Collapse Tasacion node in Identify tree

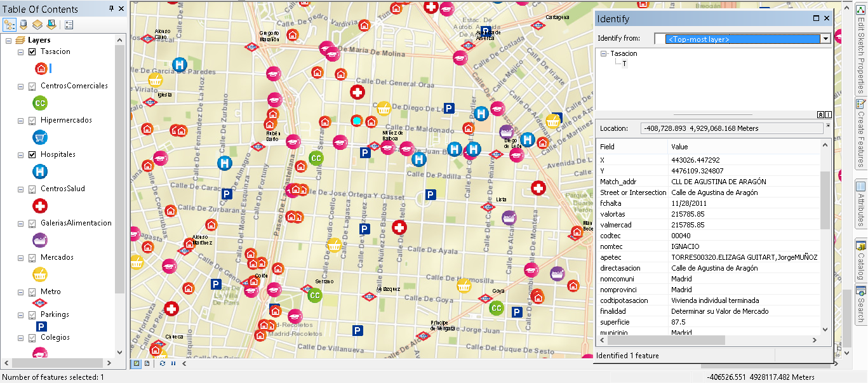(x=603, y=54)
